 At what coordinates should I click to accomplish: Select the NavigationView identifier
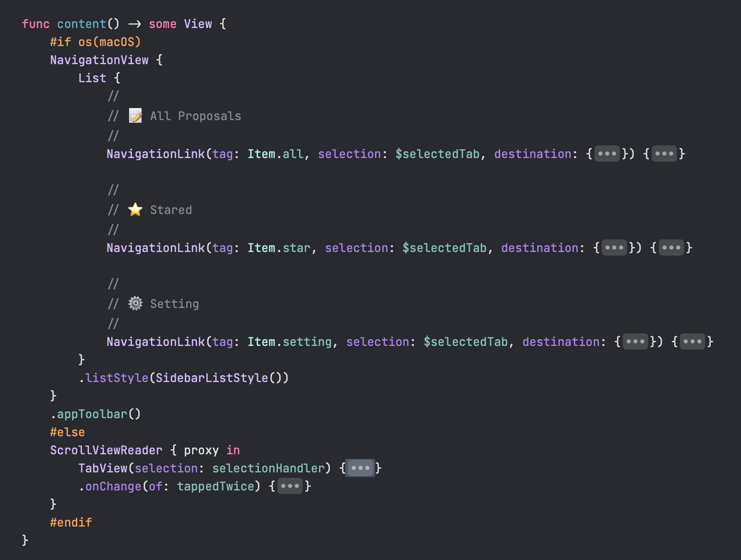pos(98,60)
